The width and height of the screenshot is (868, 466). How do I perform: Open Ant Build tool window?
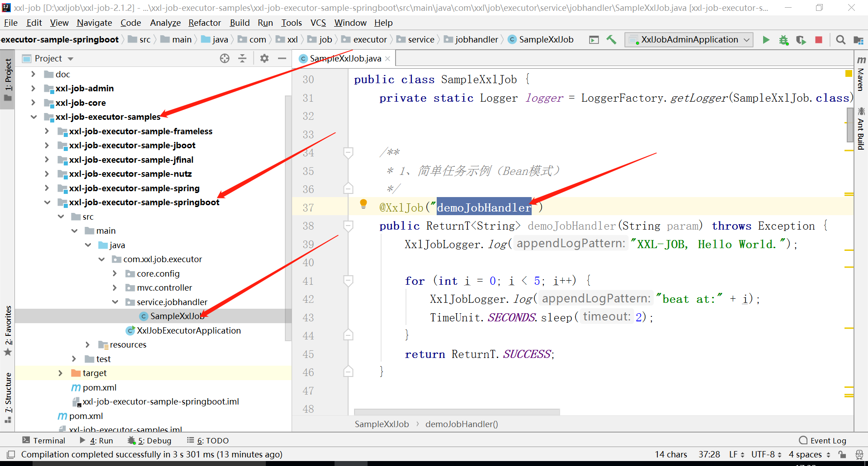coord(861,128)
